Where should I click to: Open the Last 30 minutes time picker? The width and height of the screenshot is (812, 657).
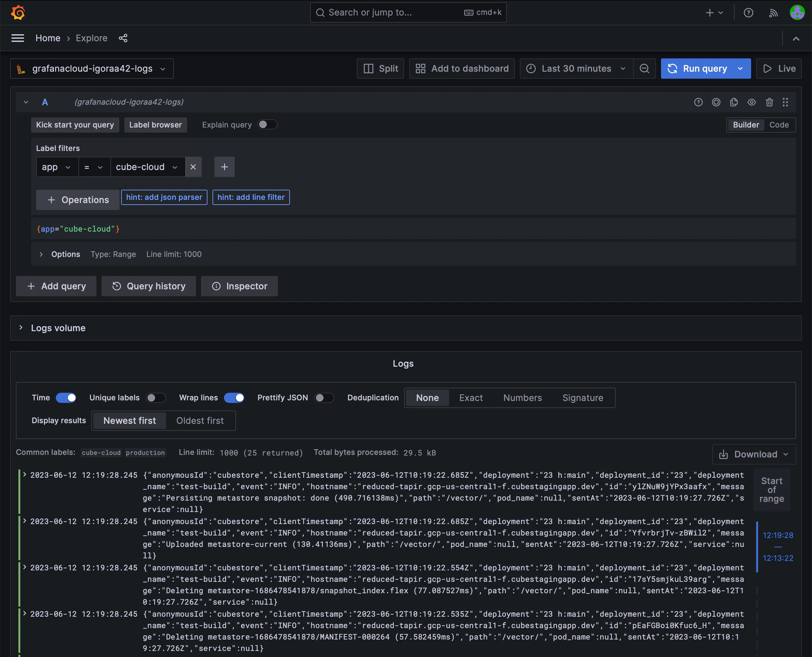click(x=576, y=69)
